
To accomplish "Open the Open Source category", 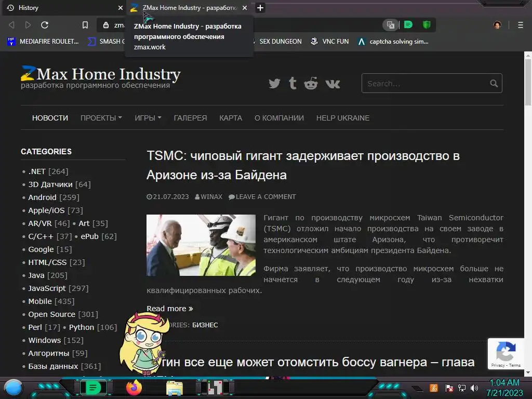I will (51, 314).
